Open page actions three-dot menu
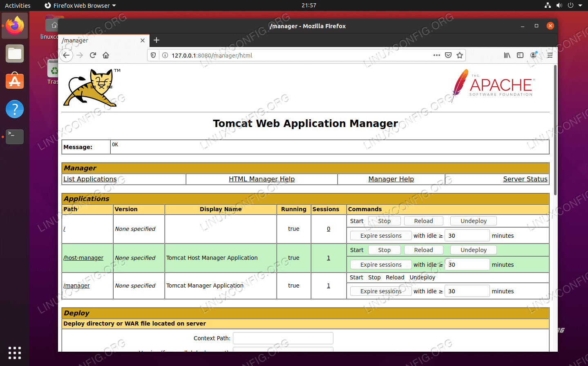This screenshot has width=588, height=366. pyautogui.click(x=437, y=55)
